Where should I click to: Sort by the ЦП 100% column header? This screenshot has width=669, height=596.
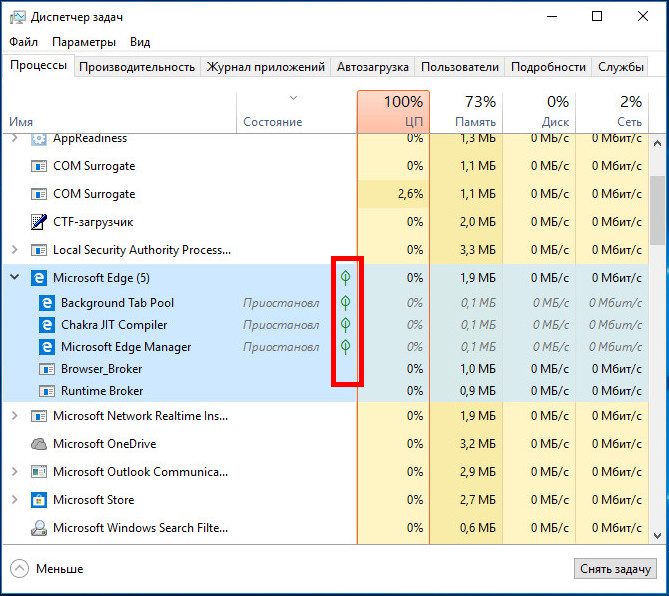click(x=393, y=112)
